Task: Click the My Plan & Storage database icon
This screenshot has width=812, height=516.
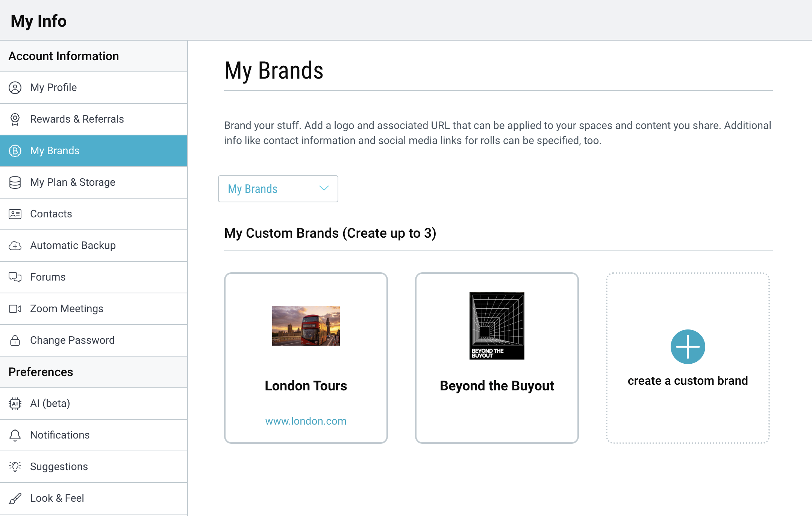Action: (15, 182)
